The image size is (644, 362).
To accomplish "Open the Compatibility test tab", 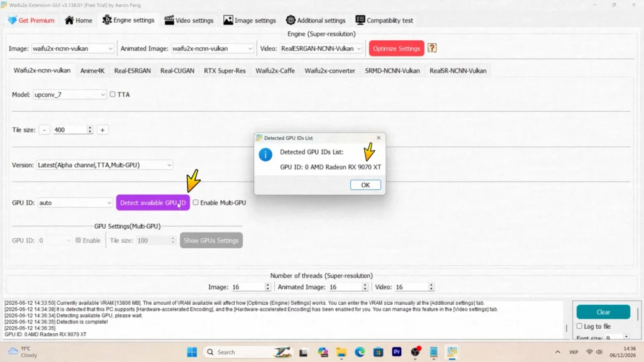I will click(x=384, y=20).
